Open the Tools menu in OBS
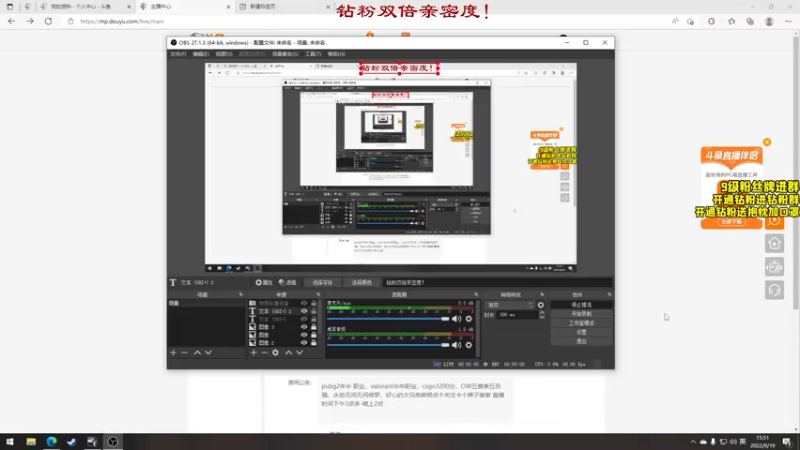Screen dimensions: 800x450 (x=313, y=54)
